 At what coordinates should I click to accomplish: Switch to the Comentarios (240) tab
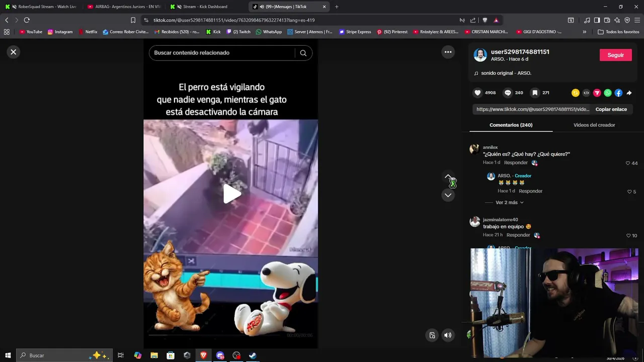point(511,125)
